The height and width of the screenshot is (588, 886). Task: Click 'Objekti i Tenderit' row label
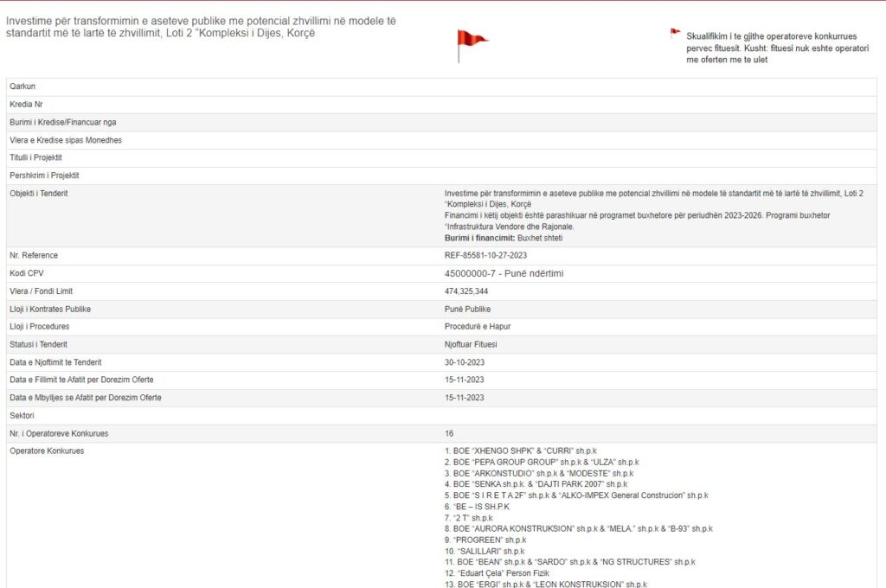pyautogui.click(x=39, y=193)
